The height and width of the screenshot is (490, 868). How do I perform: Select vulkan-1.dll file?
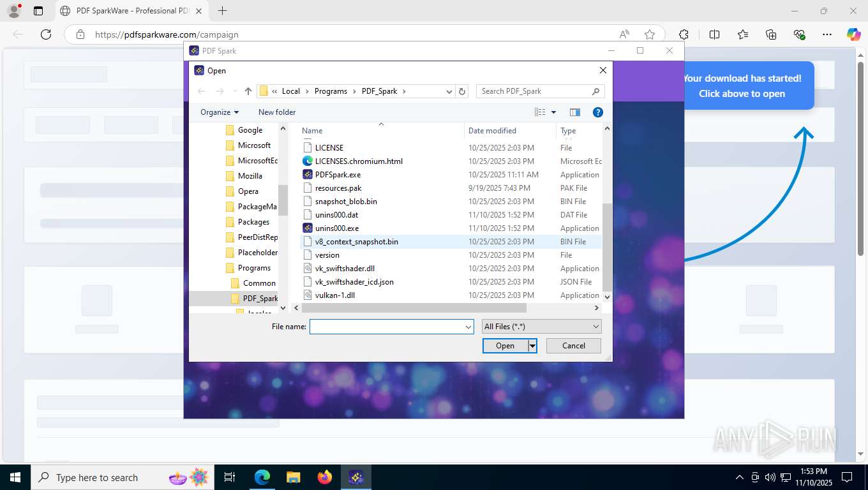[x=335, y=295]
